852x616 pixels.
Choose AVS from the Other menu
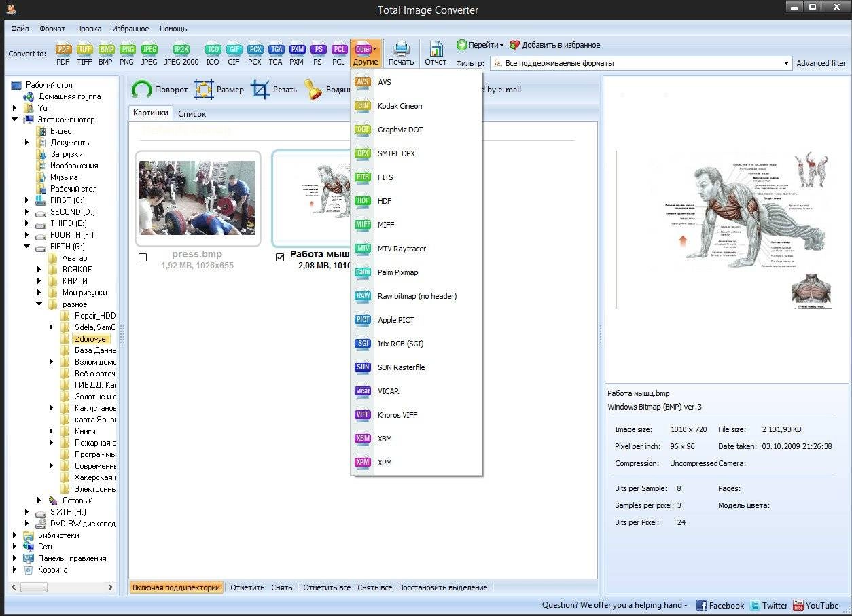416,82
